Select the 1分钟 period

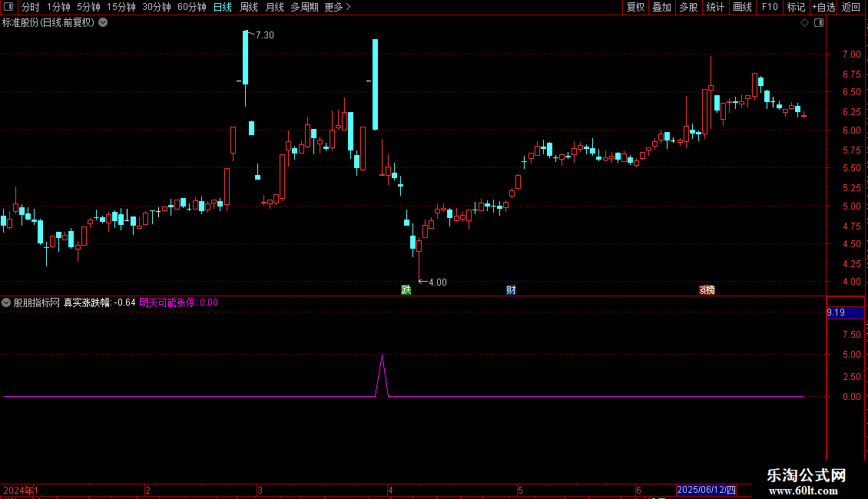58,7
